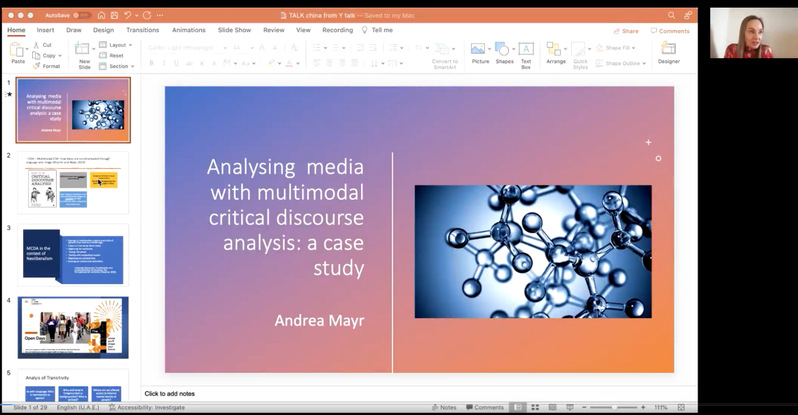The width and height of the screenshot is (798, 415).
Task: Open the Copy dropdown arrow
Action: [x=60, y=56]
